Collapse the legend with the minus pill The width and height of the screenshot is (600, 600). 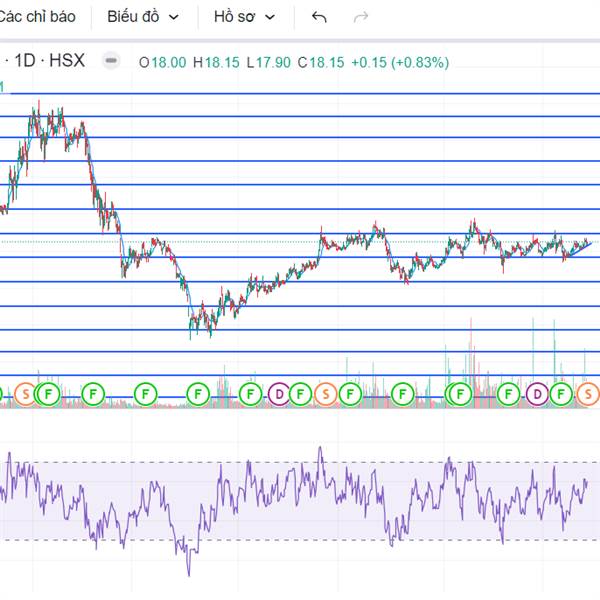coord(111,60)
